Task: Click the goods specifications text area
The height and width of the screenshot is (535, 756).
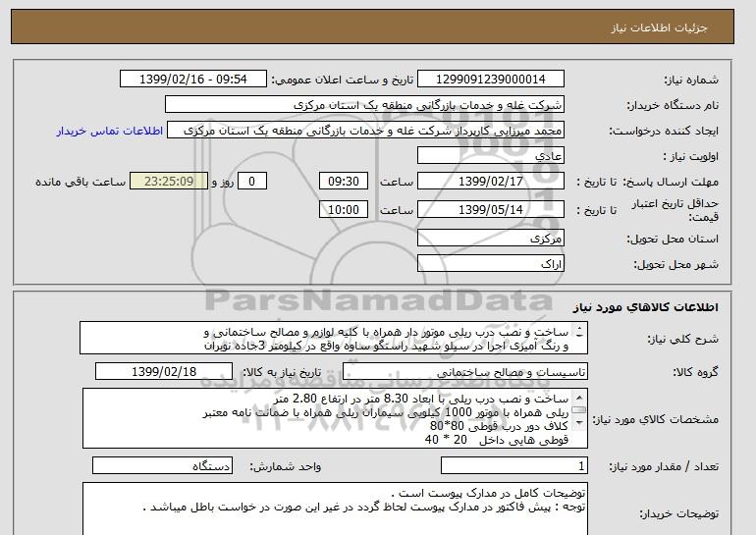Action: (x=335, y=418)
